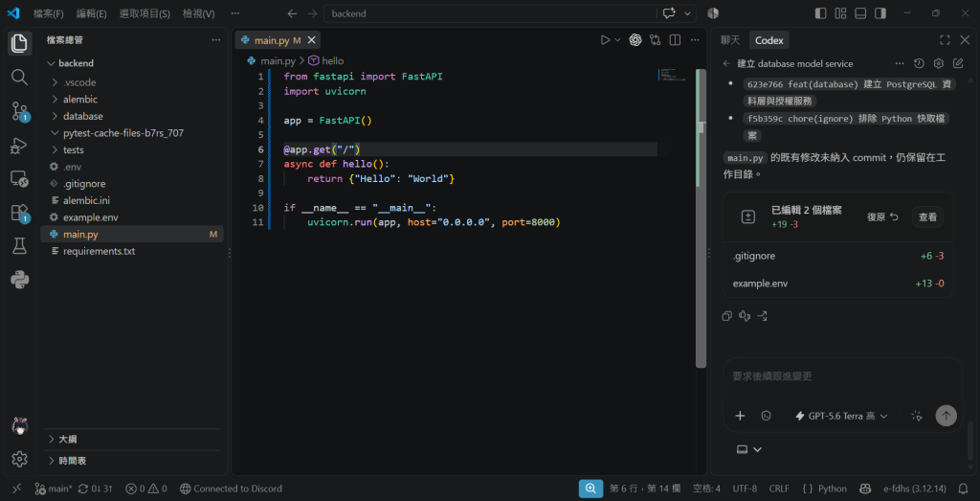Image resolution: width=980 pixels, height=501 pixels.
Task: Open the Python extension view in activity bar
Action: 19,280
